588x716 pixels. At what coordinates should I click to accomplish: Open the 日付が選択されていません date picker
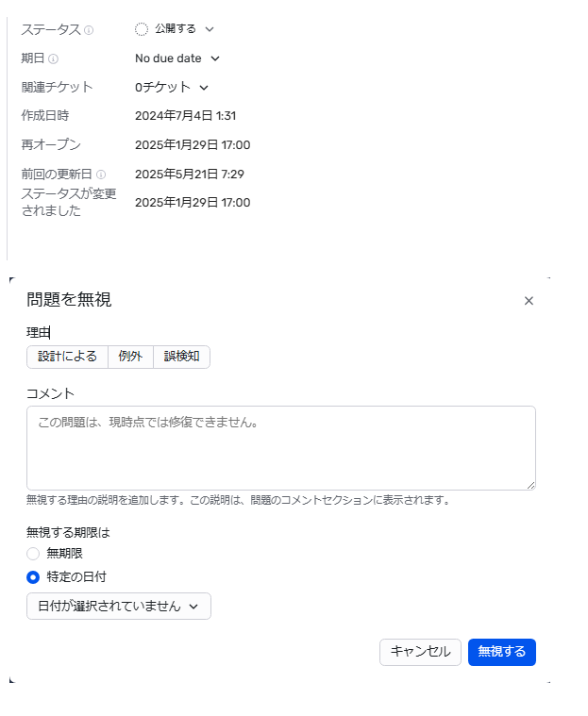pos(119,607)
